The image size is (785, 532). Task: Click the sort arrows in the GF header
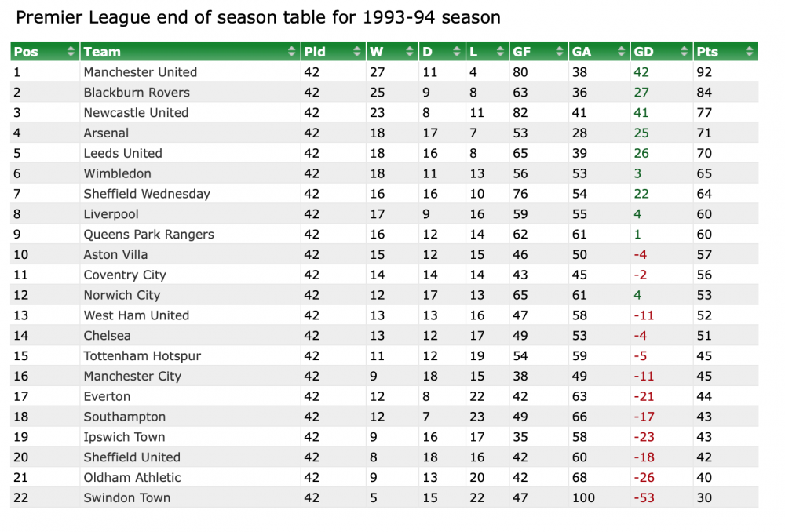pos(560,52)
